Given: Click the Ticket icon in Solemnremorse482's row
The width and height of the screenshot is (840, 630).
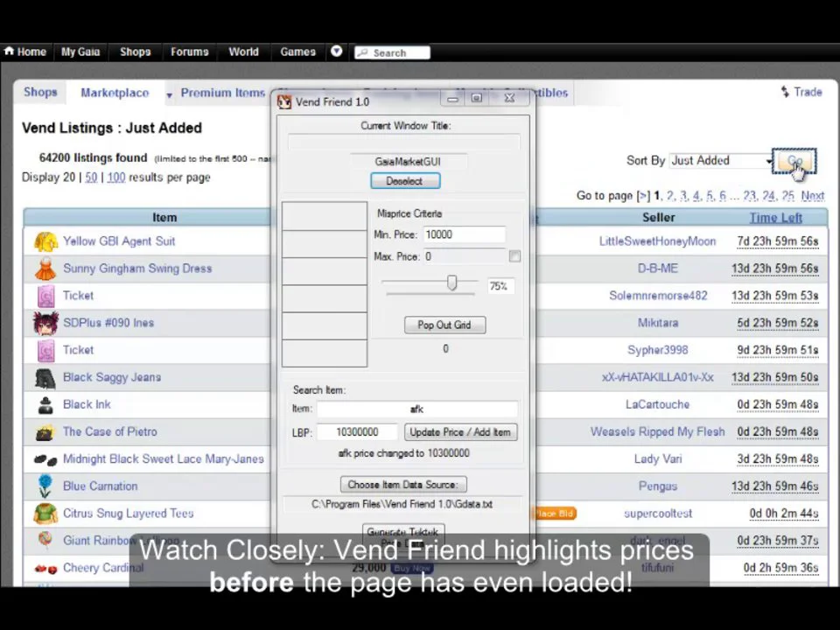Looking at the screenshot, I should coord(46,297).
